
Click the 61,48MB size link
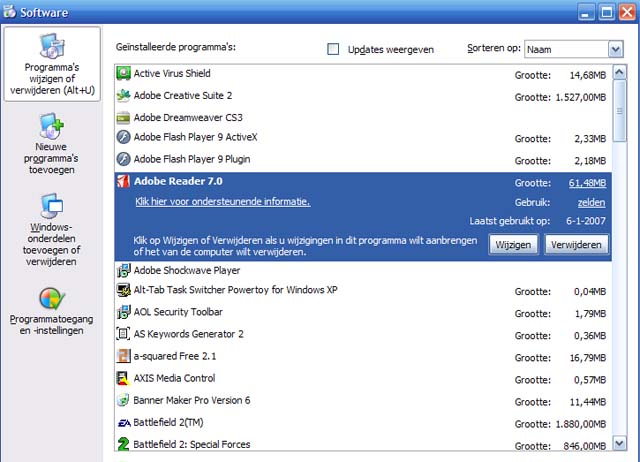point(587,183)
